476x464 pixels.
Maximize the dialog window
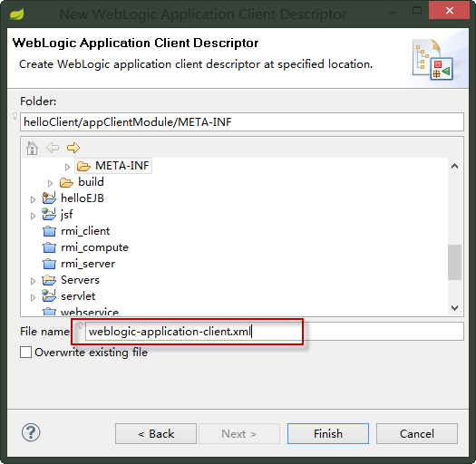(x=417, y=11)
